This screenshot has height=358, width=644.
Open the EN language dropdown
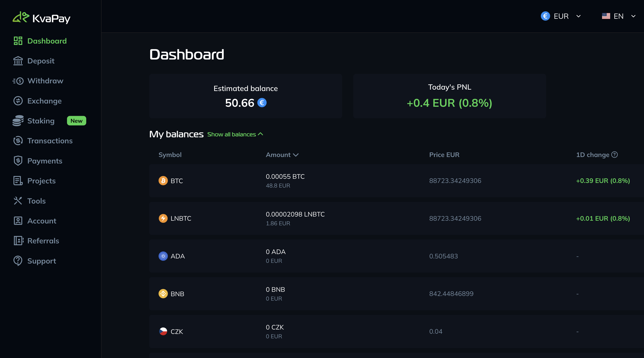tap(618, 16)
